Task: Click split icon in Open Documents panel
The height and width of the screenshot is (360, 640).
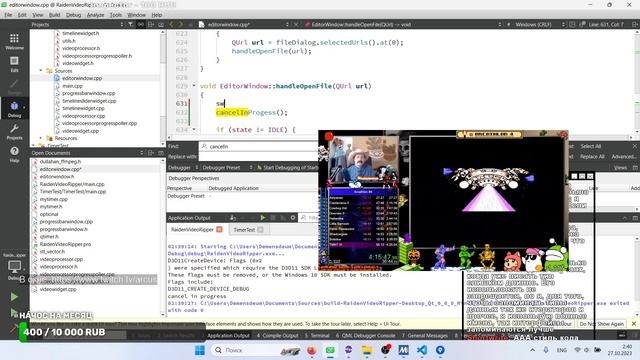Action: [151, 153]
